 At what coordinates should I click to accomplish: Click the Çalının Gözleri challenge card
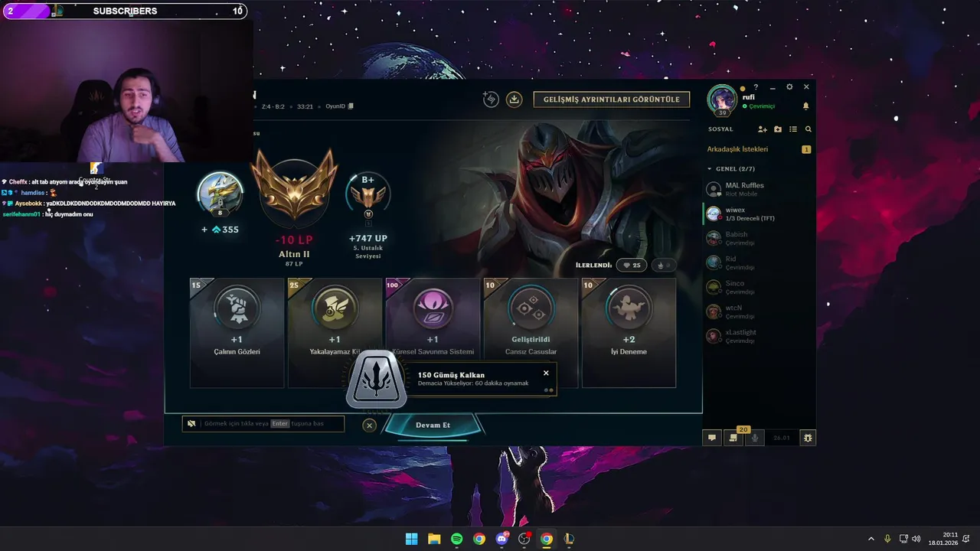pyautogui.click(x=237, y=333)
